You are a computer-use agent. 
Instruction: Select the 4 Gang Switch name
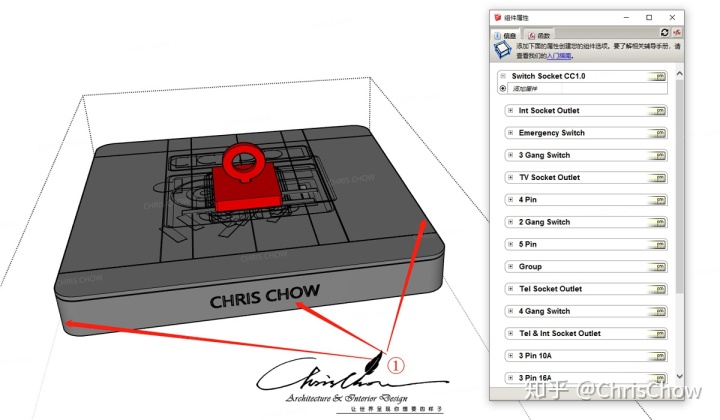click(544, 311)
